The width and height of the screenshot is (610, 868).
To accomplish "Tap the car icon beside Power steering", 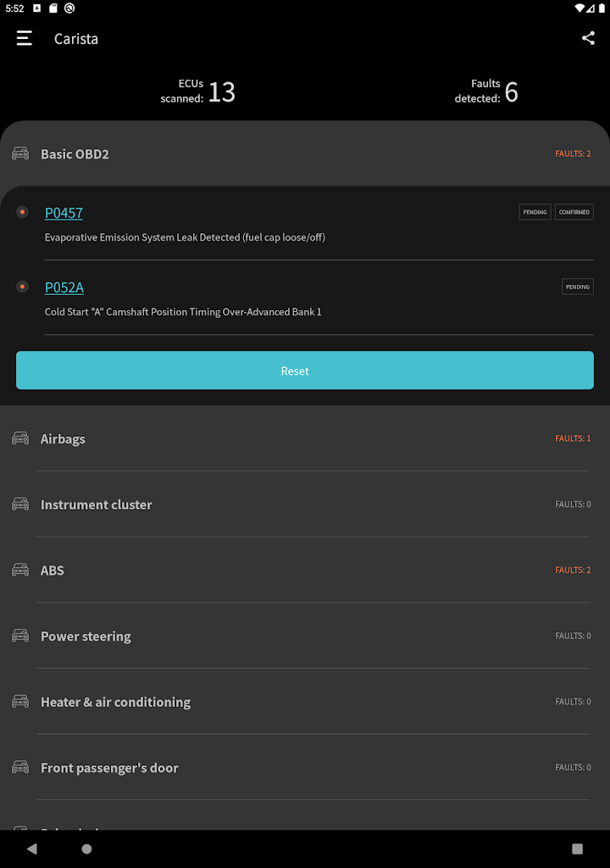I will (x=20, y=636).
